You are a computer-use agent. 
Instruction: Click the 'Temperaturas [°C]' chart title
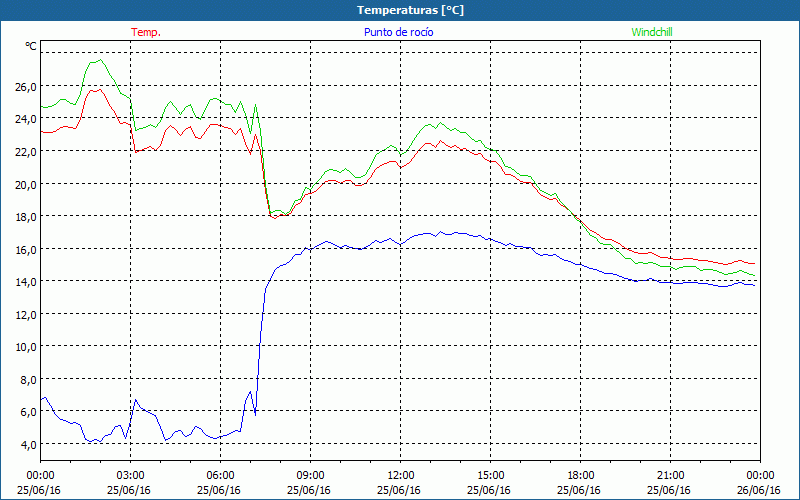[410, 10]
